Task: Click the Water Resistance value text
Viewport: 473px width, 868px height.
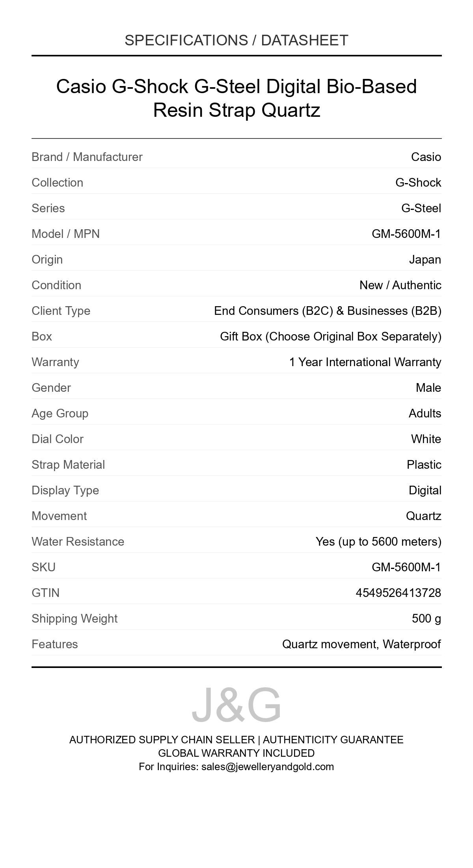Action: (x=378, y=542)
